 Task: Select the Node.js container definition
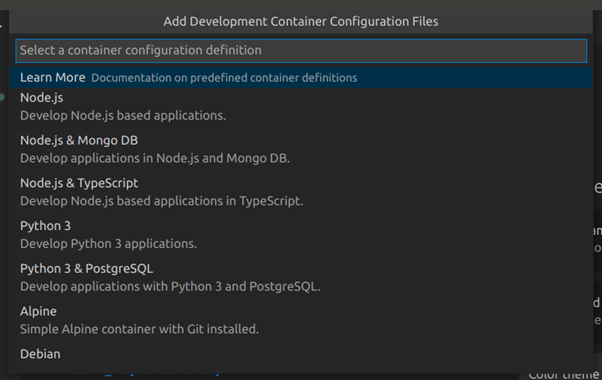coord(301,107)
